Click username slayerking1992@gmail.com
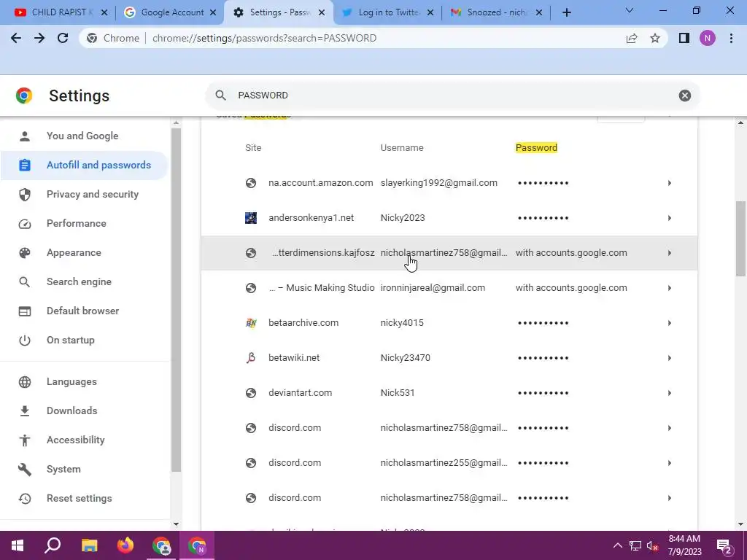Viewport: 747px width, 560px height. tap(438, 183)
